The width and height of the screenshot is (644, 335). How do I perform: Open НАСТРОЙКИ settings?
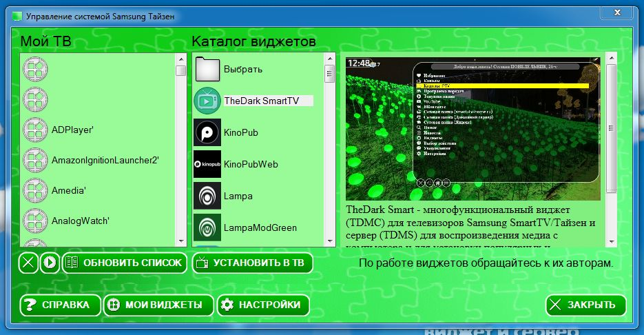point(263,305)
